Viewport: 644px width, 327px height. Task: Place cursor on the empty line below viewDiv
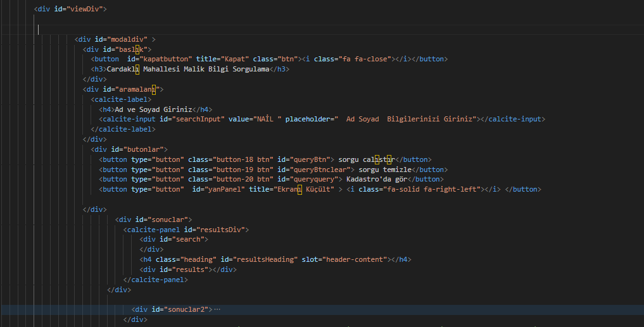190,30
